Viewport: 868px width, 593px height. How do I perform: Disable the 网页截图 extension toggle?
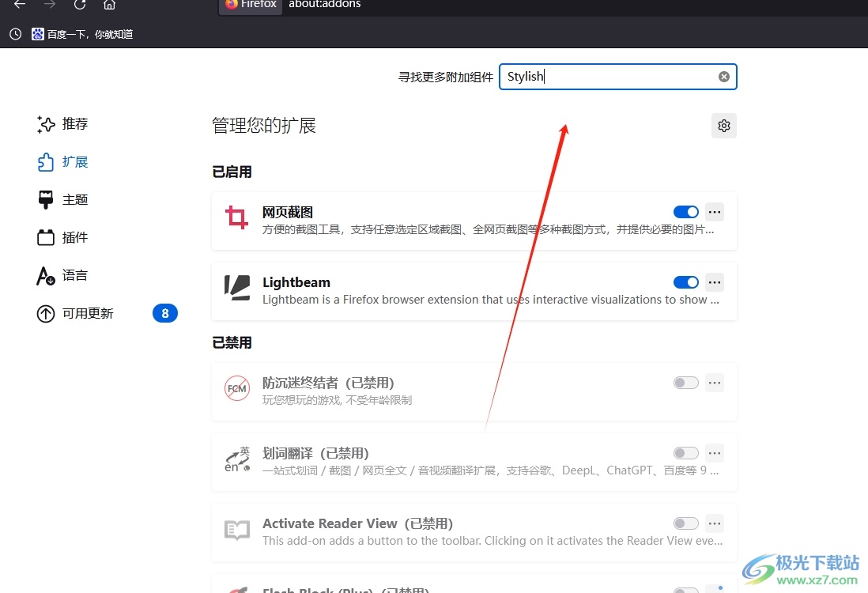click(686, 212)
